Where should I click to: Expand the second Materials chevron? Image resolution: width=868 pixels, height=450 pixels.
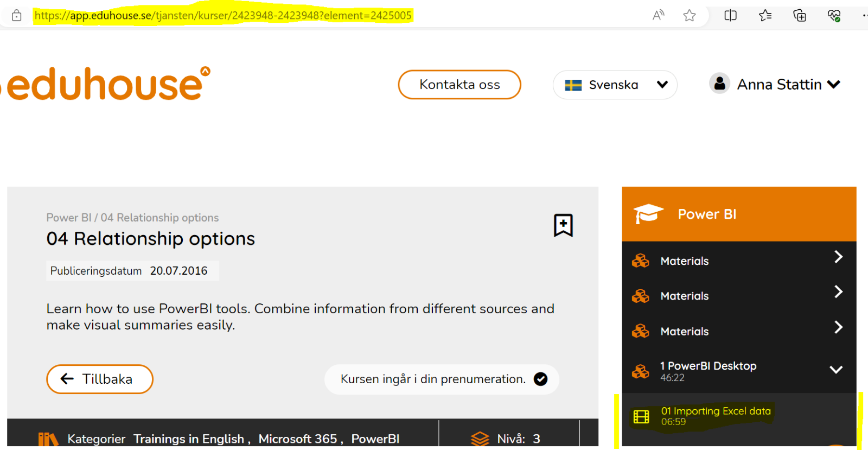tap(838, 292)
